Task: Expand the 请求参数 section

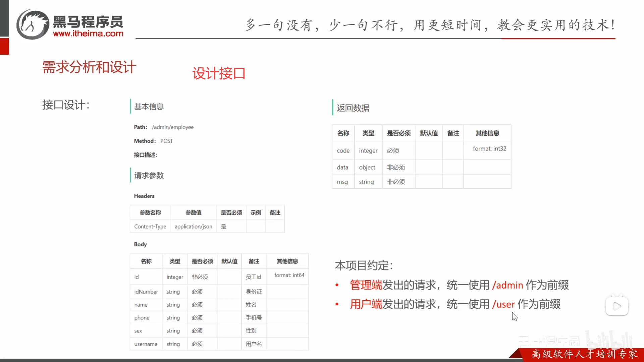Action: 149,175
